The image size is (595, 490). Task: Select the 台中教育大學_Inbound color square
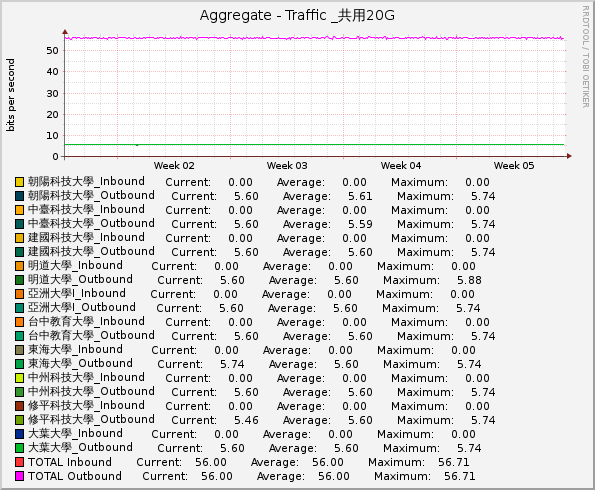pos(19,322)
